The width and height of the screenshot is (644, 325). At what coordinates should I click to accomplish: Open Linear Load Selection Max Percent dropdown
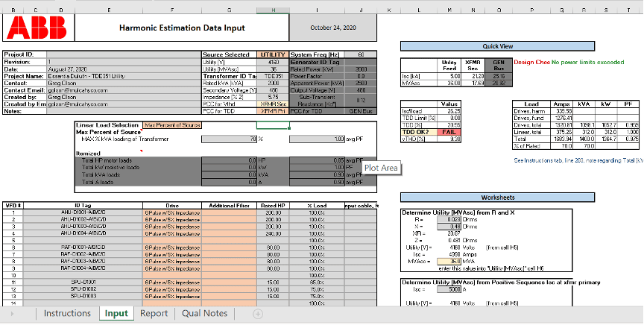click(172, 125)
